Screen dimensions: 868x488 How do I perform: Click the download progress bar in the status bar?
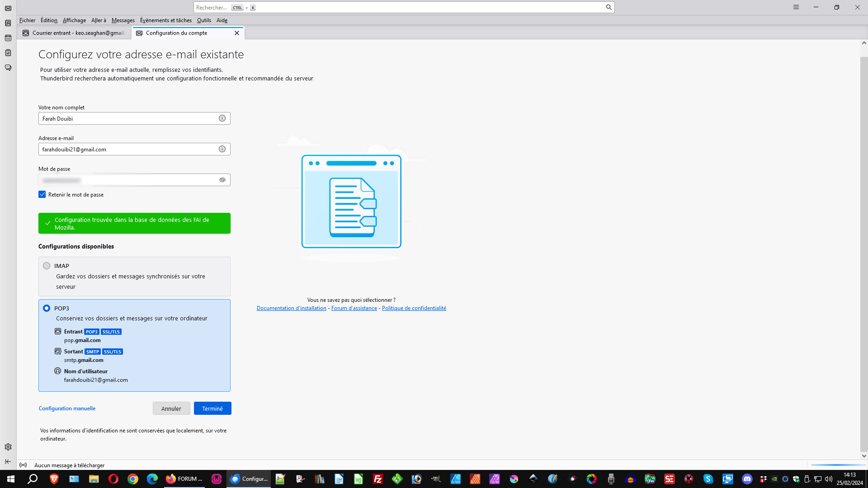pyautogui.click(x=838, y=465)
